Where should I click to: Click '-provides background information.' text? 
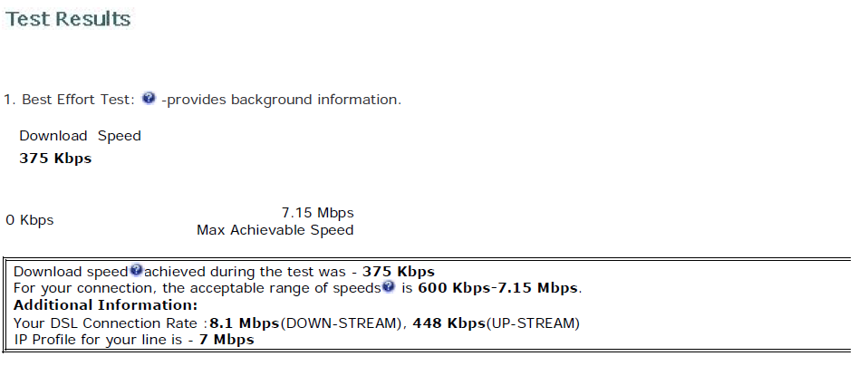point(281,100)
